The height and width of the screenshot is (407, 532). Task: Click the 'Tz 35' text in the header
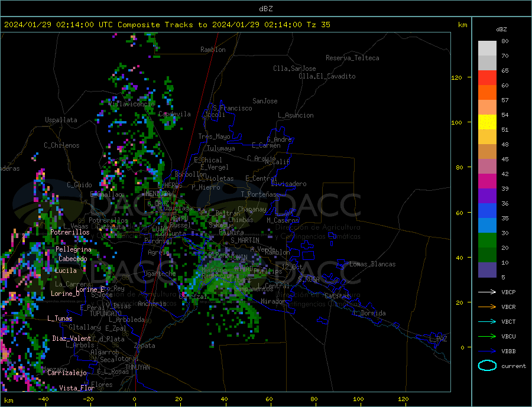click(x=318, y=25)
